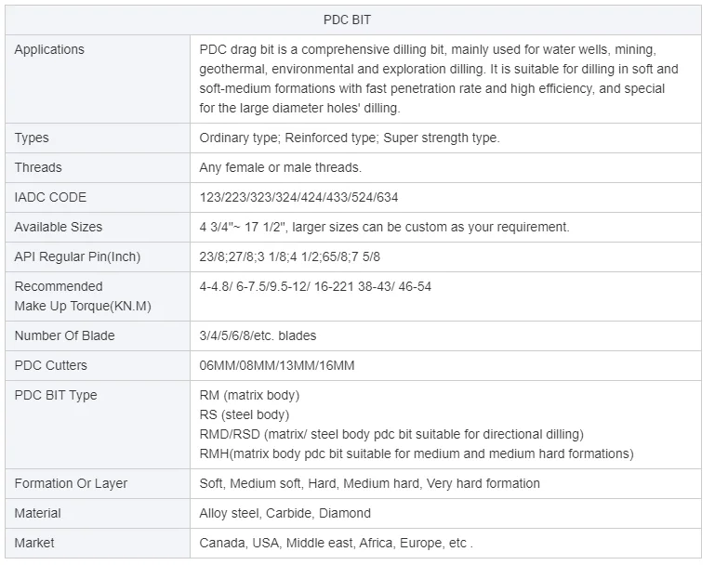Select the Available Sizes label
The height and width of the screenshot is (565, 728).
[59, 228]
